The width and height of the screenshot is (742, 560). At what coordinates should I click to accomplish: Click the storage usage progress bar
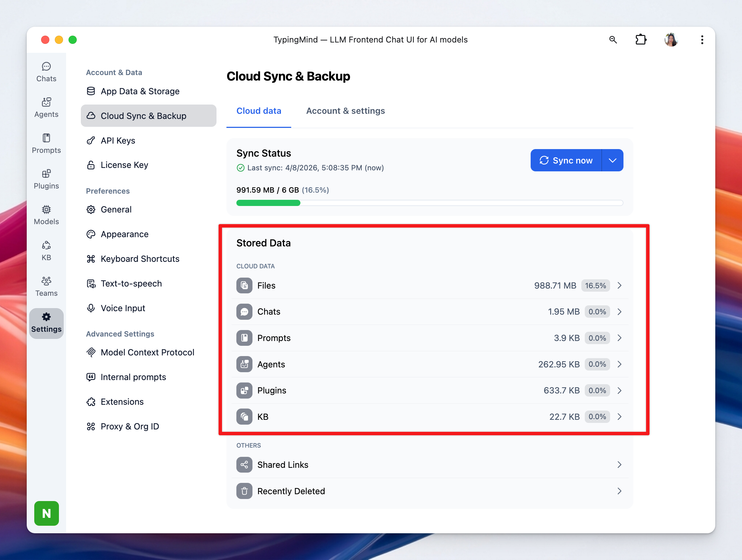click(x=429, y=203)
